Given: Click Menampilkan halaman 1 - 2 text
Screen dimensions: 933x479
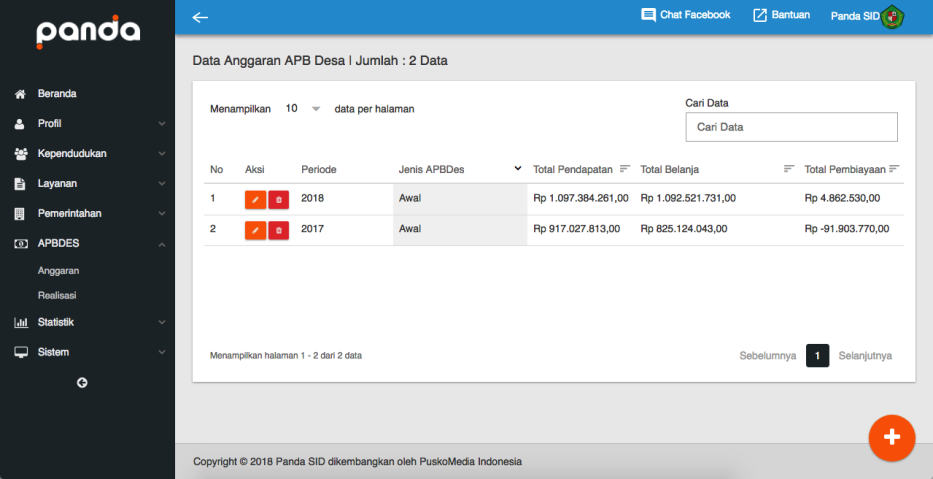Looking at the screenshot, I should click(286, 356).
